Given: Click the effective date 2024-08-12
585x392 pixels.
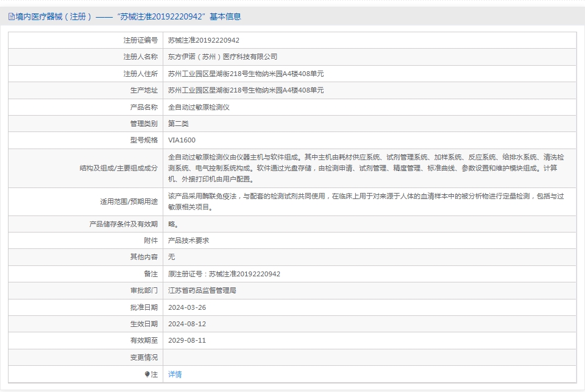Looking at the screenshot, I should 187,324.
